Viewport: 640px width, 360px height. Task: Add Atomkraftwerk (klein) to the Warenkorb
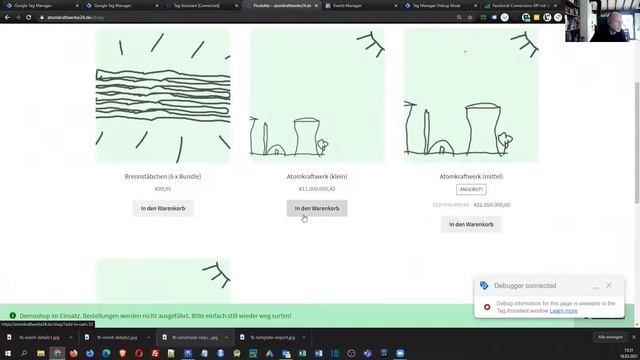click(317, 208)
